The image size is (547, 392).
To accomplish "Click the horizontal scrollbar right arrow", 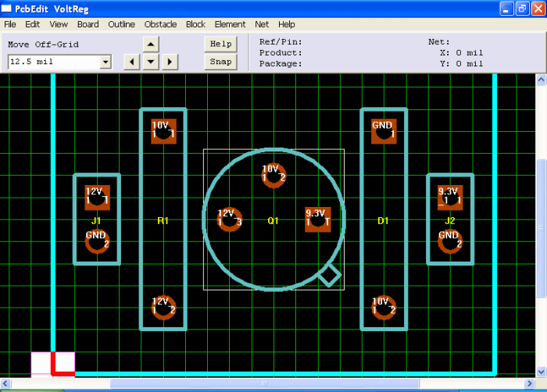I will 530,383.
